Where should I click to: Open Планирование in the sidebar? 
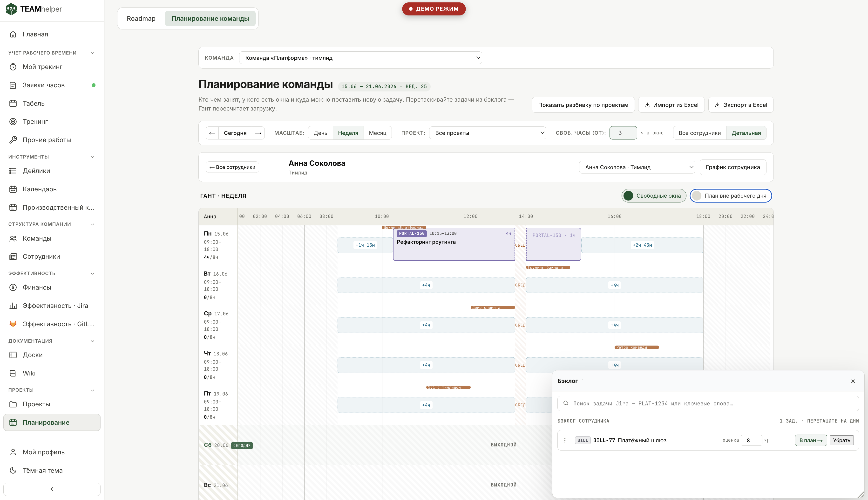pos(52,422)
